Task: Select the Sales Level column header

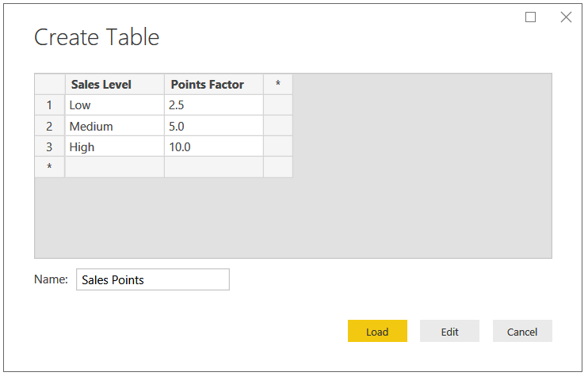Action: tap(115, 84)
